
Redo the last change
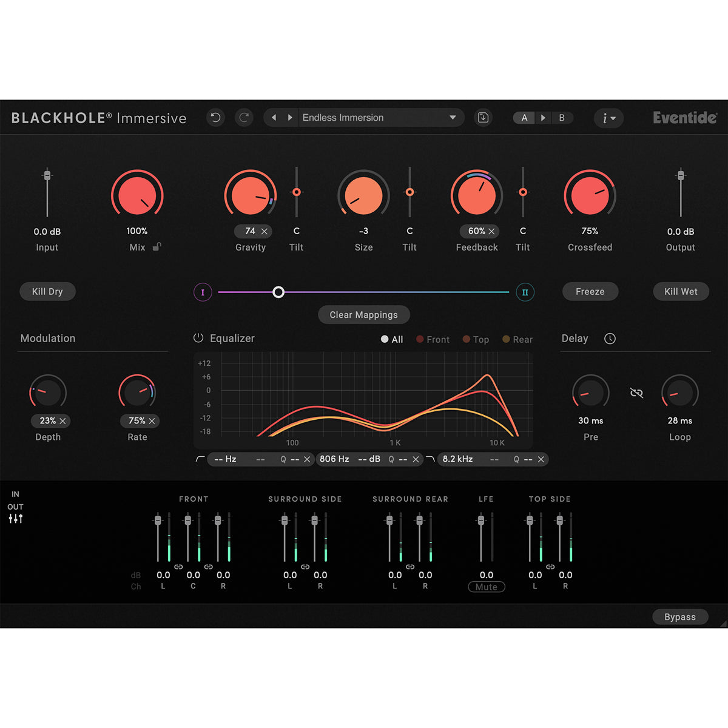pyautogui.click(x=244, y=117)
